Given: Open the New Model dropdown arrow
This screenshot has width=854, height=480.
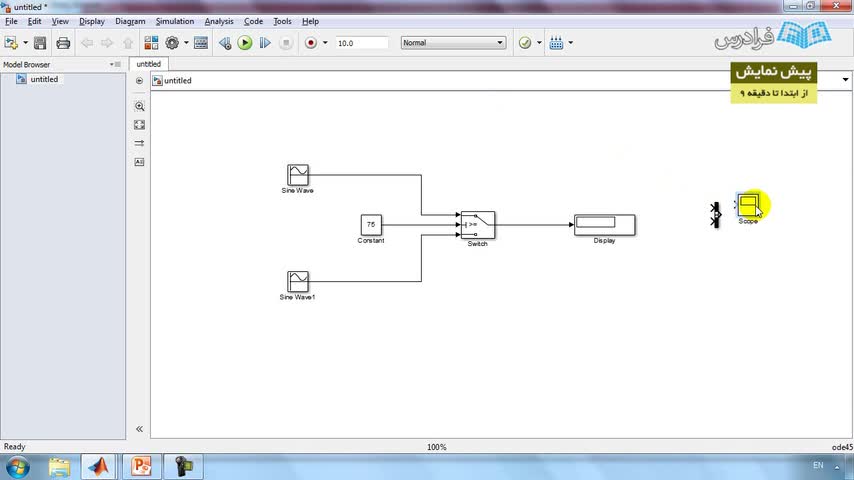Looking at the screenshot, I should 26,42.
